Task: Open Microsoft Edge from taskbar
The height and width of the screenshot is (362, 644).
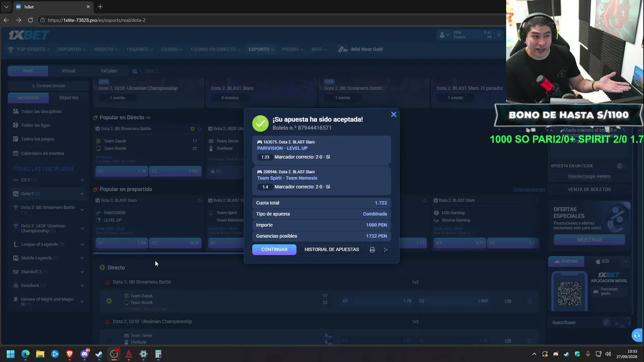Action: point(25,354)
